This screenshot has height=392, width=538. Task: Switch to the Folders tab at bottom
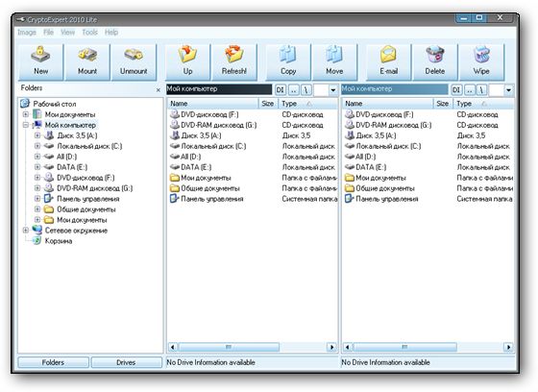(53, 362)
